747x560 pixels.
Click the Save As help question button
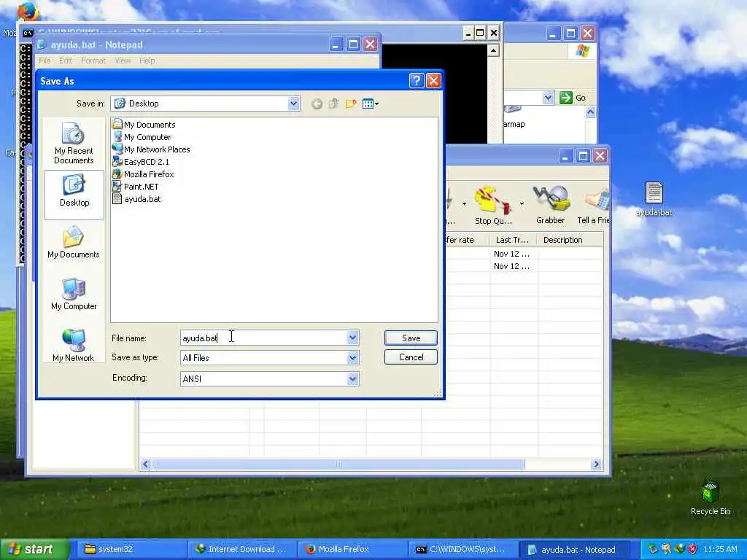(x=417, y=81)
